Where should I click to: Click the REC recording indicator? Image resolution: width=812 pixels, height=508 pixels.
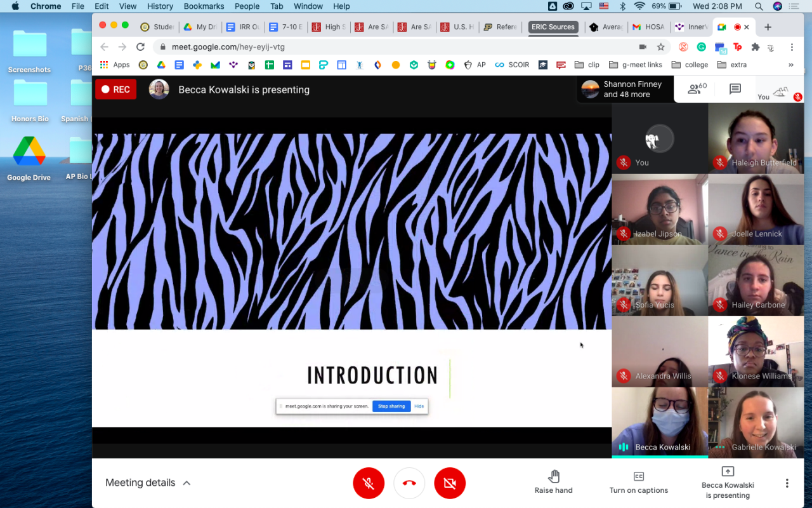[115, 90]
